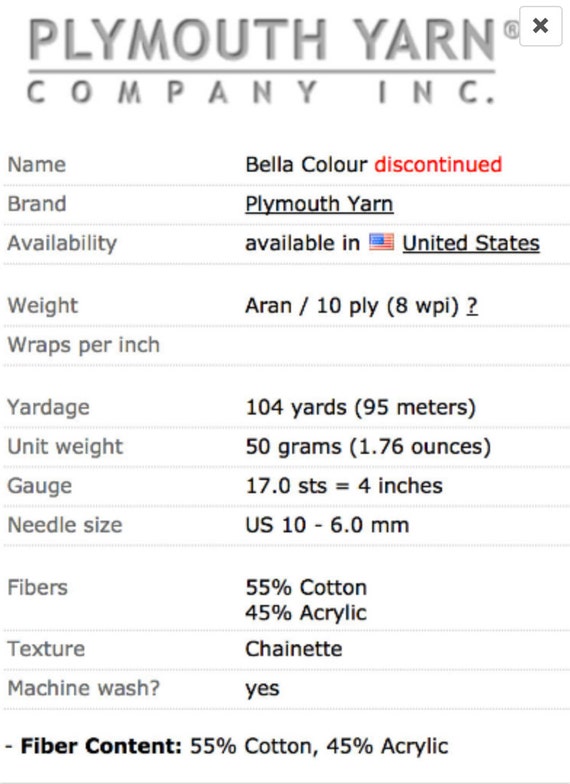Click the Availability row label
The image size is (570, 784).
[62, 243]
